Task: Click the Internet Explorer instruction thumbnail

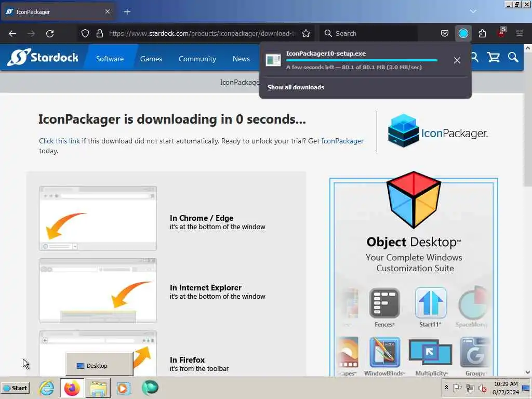Action: (98, 290)
